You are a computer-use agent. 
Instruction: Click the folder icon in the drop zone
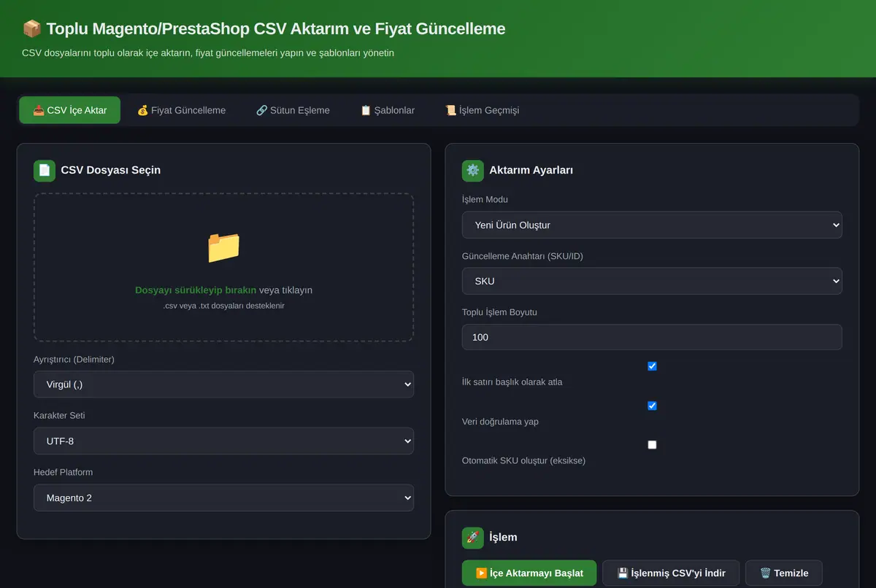point(223,248)
